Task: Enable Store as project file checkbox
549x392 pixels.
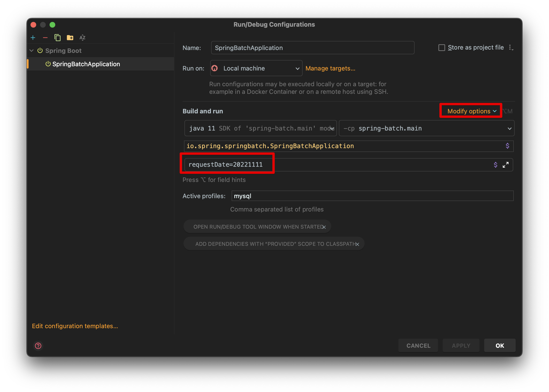Action: [442, 48]
